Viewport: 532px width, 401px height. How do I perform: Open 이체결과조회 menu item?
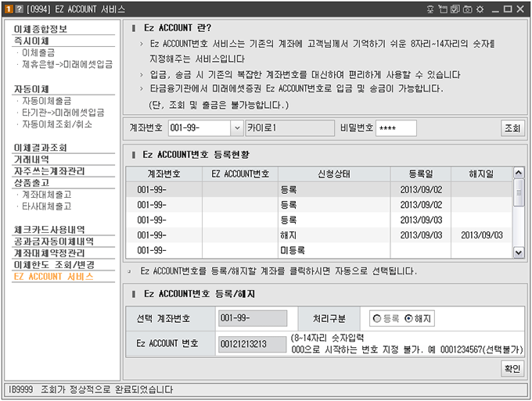pyautogui.click(x=41, y=148)
